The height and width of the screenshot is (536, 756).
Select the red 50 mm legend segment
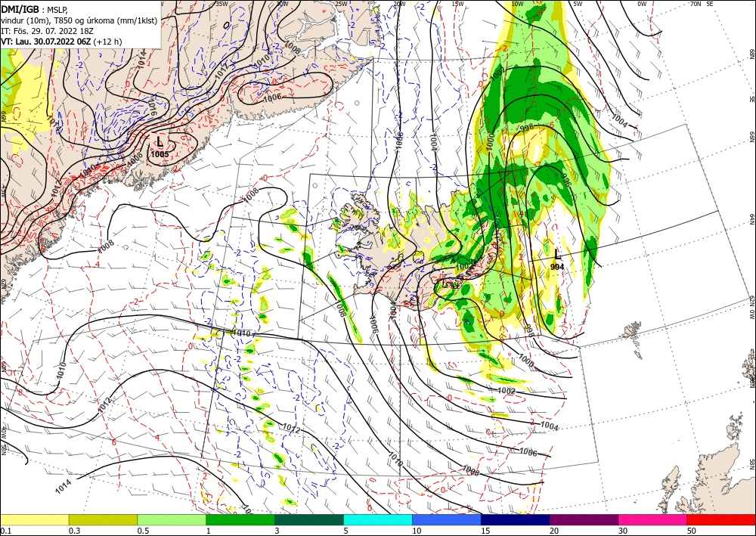click(x=721, y=519)
